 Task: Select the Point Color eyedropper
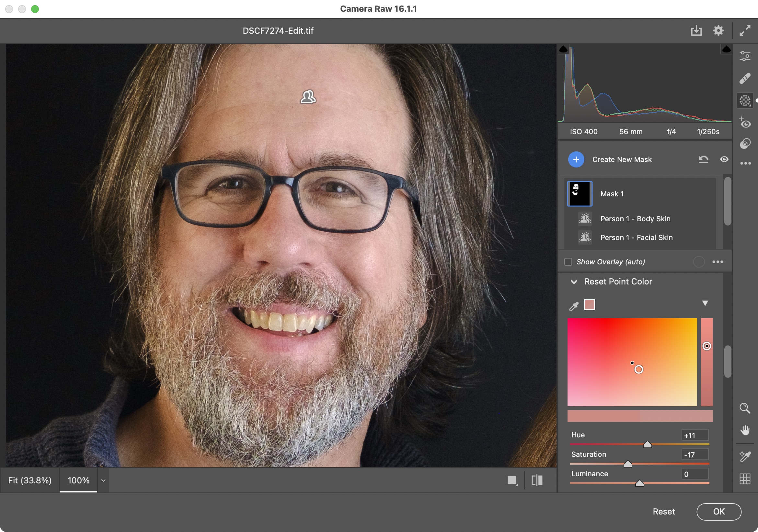click(x=574, y=306)
